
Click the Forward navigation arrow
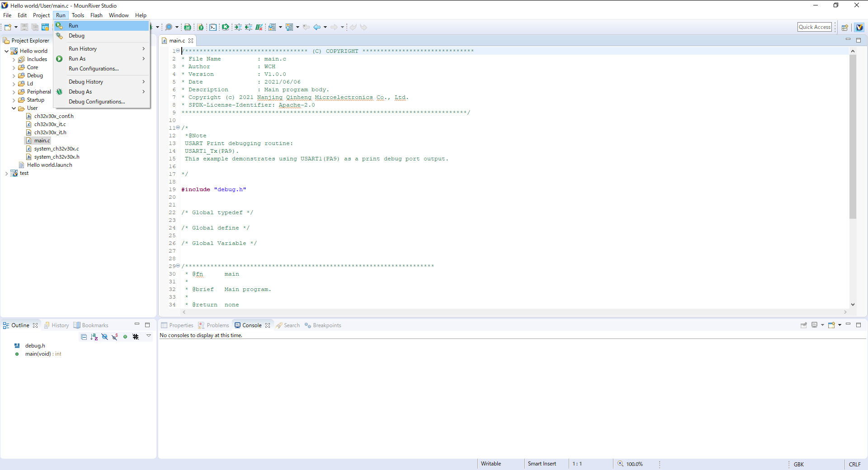(x=334, y=27)
